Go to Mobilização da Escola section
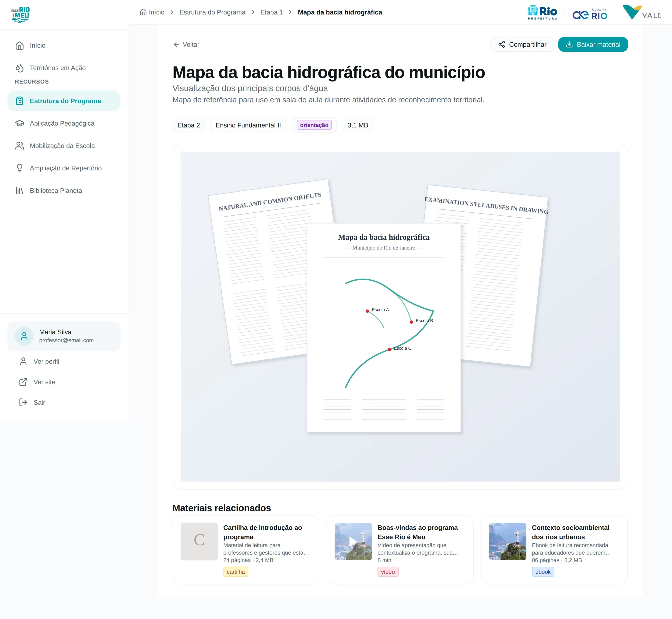 [64, 146]
